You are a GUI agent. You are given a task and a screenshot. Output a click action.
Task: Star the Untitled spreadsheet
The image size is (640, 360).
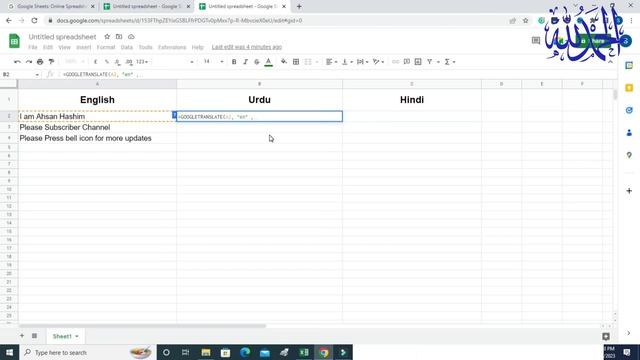(x=107, y=37)
